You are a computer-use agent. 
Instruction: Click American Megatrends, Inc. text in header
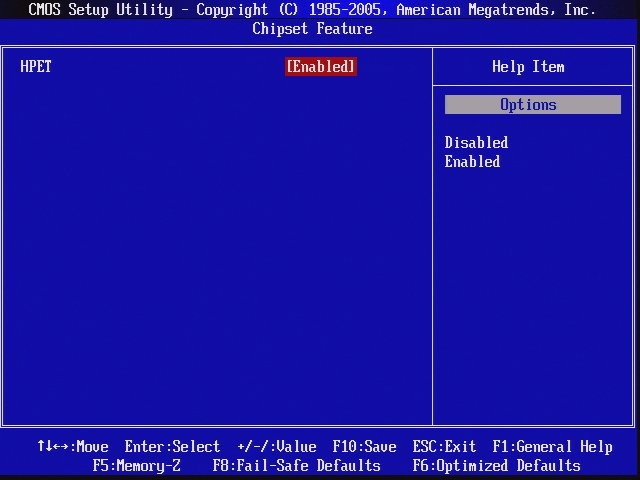click(496, 10)
